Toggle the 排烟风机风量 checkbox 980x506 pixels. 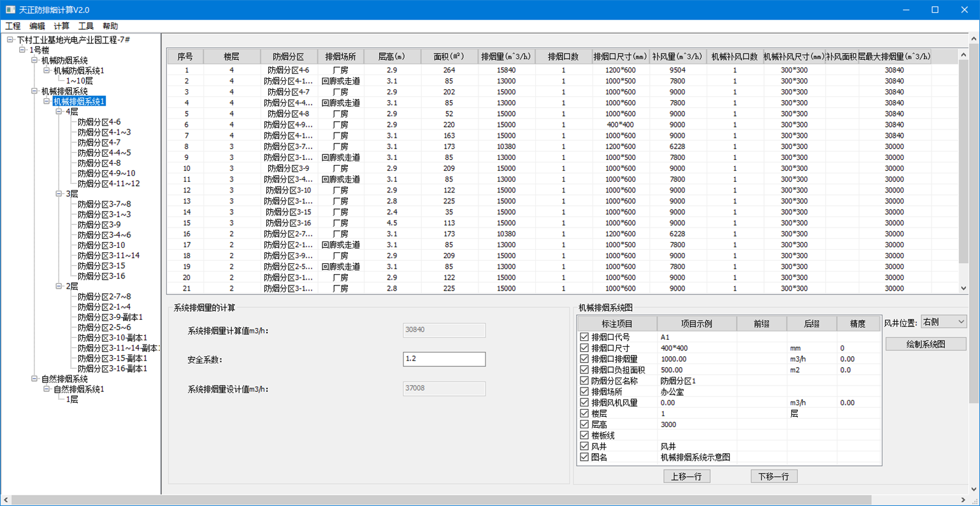(584, 403)
